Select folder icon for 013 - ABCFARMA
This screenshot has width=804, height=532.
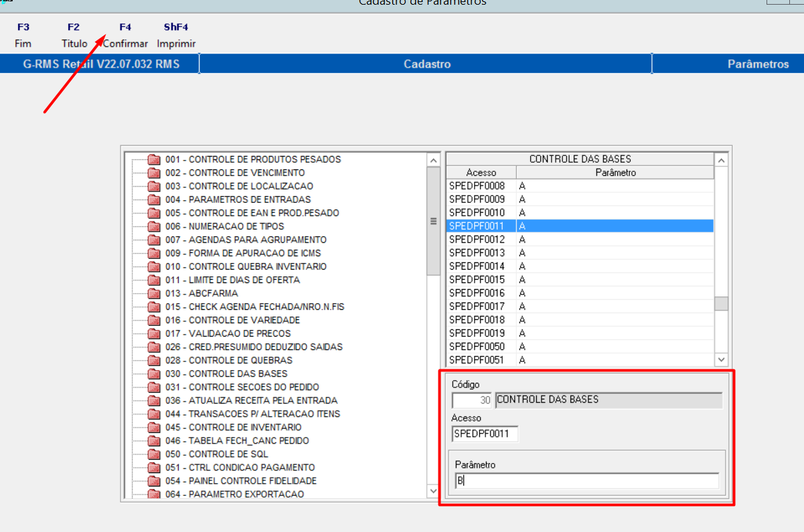point(155,293)
